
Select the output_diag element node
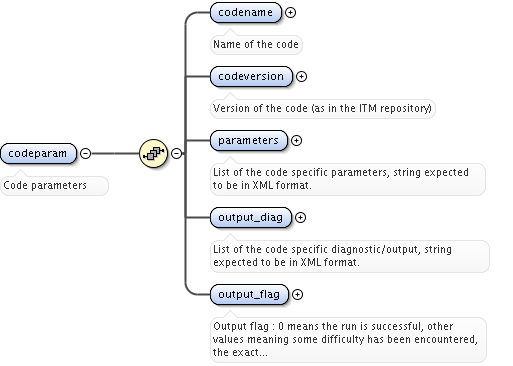pyautogui.click(x=251, y=217)
